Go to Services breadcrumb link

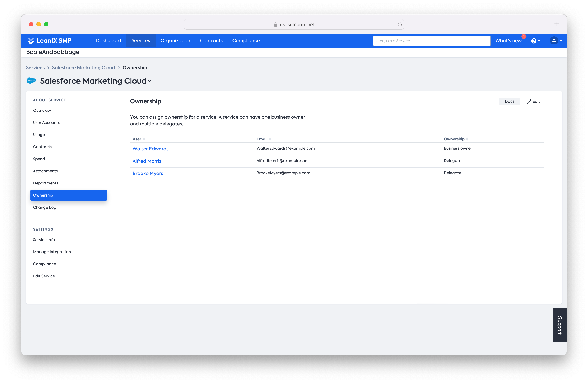pyautogui.click(x=35, y=68)
